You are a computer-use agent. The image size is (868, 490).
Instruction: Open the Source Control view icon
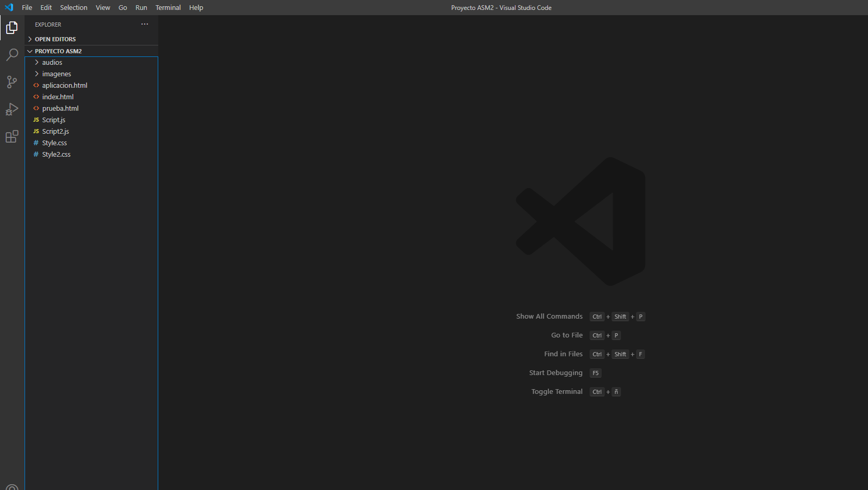pyautogui.click(x=12, y=82)
